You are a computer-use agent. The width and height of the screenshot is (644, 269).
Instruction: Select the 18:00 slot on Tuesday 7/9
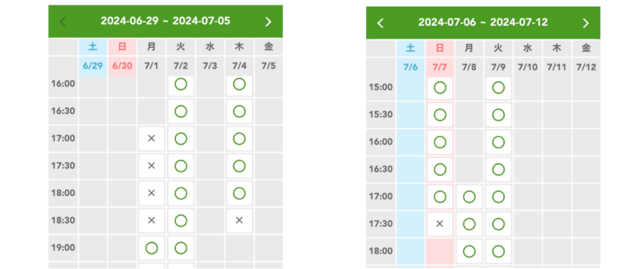[499, 251]
